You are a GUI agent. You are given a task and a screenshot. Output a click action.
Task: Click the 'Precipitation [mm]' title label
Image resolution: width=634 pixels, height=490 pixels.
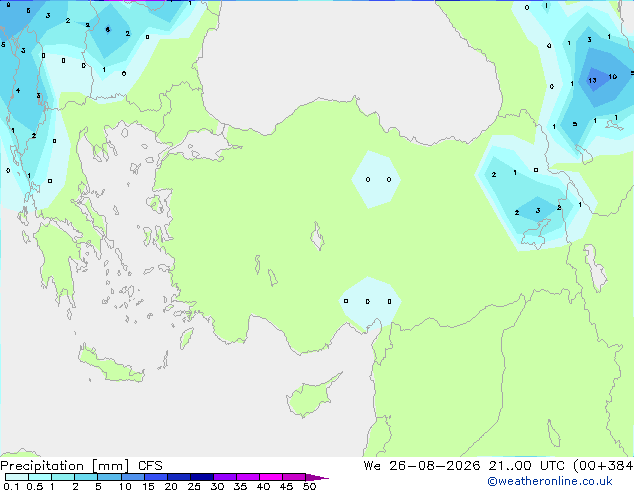click(65, 466)
